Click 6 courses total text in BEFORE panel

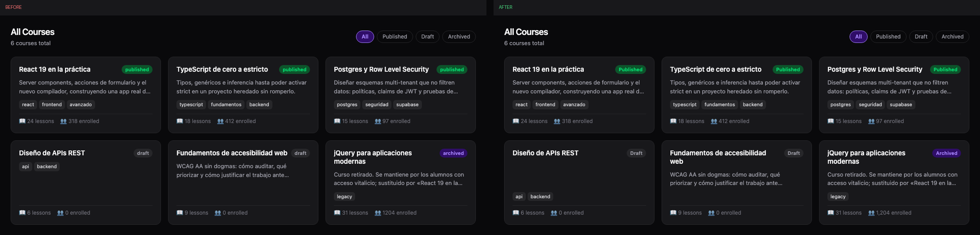pyautogui.click(x=31, y=43)
